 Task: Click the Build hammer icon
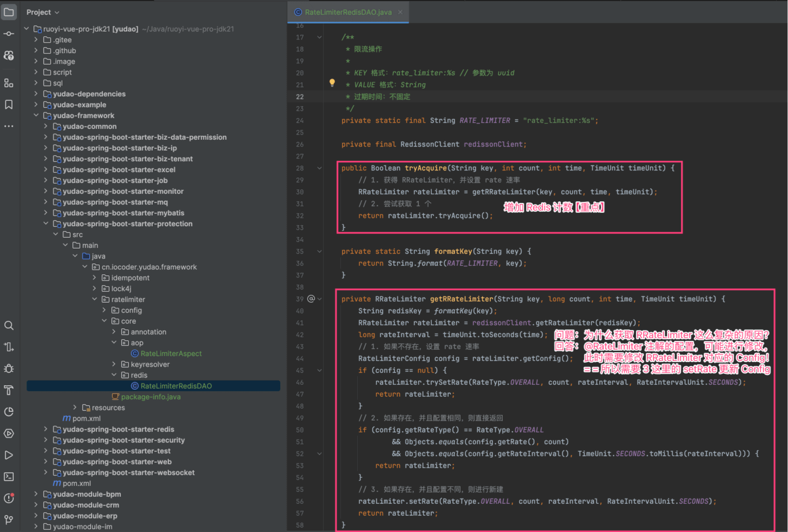click(x=9, y=390)
